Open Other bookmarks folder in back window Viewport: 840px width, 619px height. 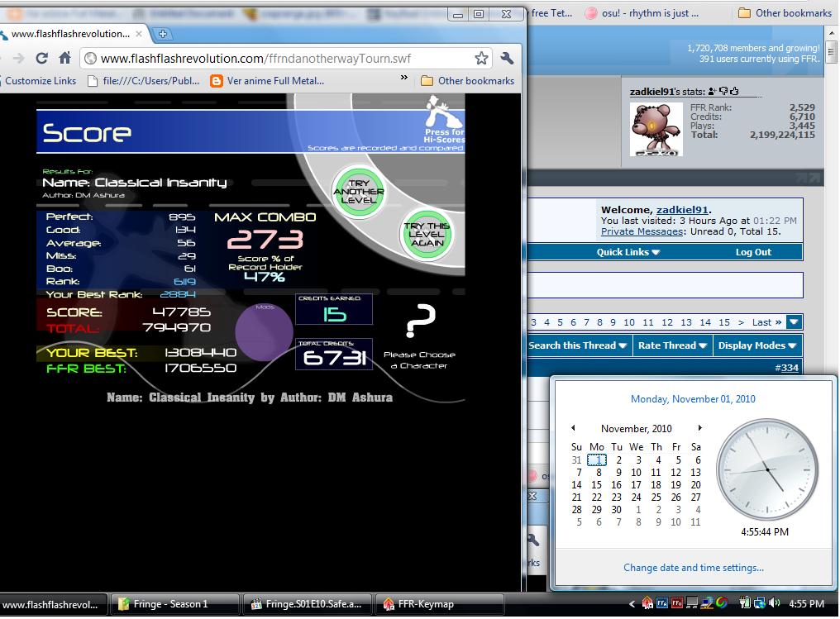(x=785, y=13)
